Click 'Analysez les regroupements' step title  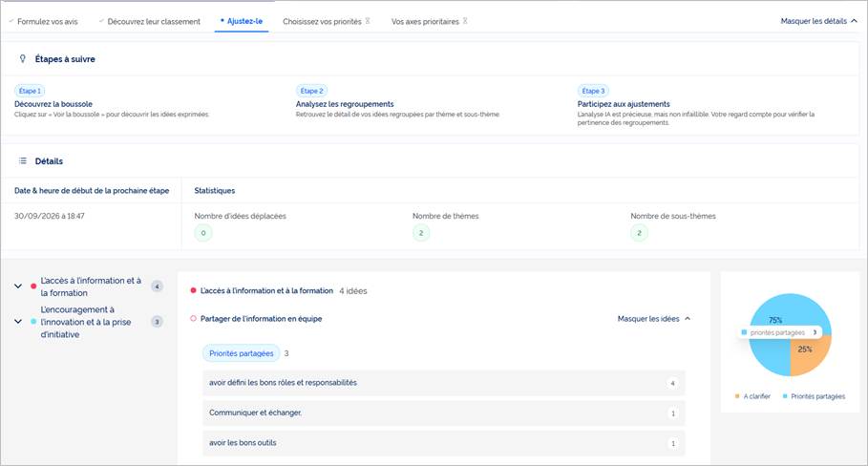coord(345,104)
